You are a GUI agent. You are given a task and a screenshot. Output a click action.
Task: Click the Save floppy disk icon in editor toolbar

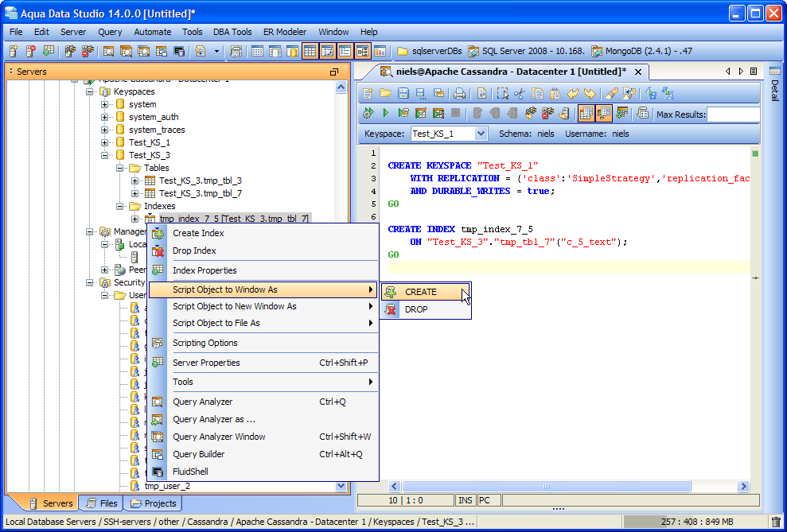[x=403, y=93]
